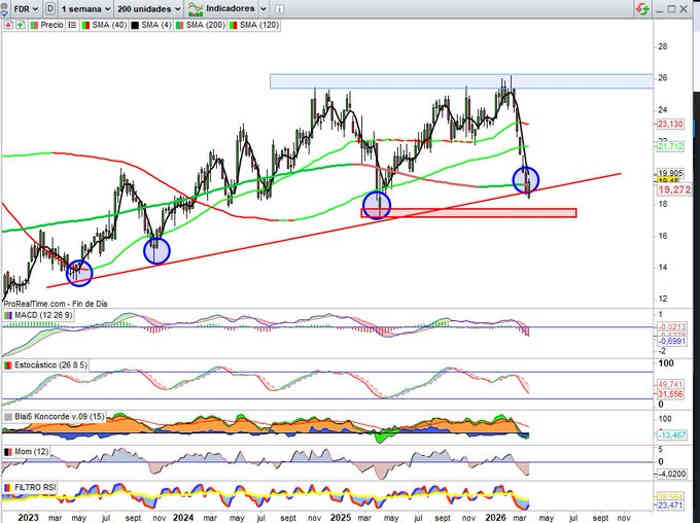Open the 200 unidades dropdown
This screenshot has width=700, height=523.
[x=150, y=8]
